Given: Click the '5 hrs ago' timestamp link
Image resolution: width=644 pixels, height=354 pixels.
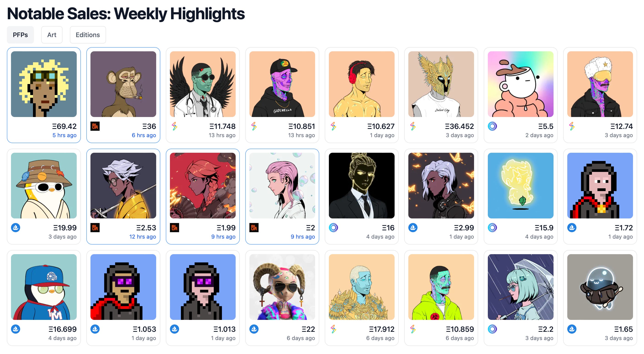Looking at the screenshot, I should tap(65, 135).
